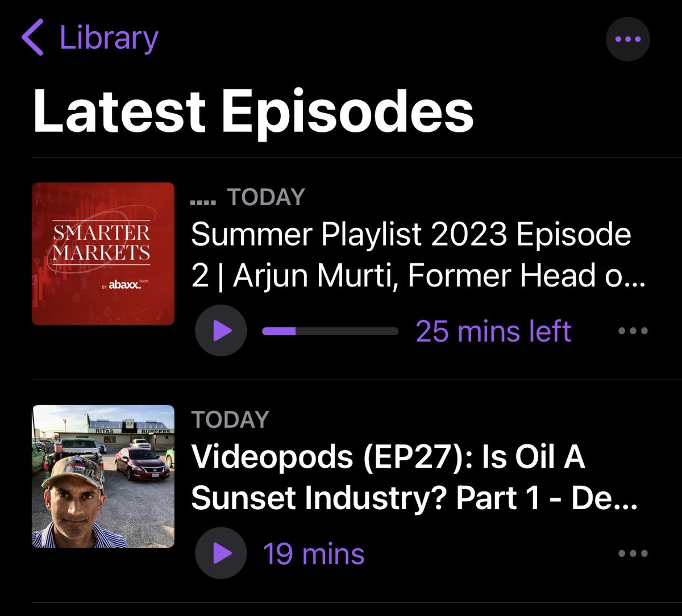Go back to Library
The height and width of the screenshot is (616, 682).
pyautogui.click(x=89, y=39)
